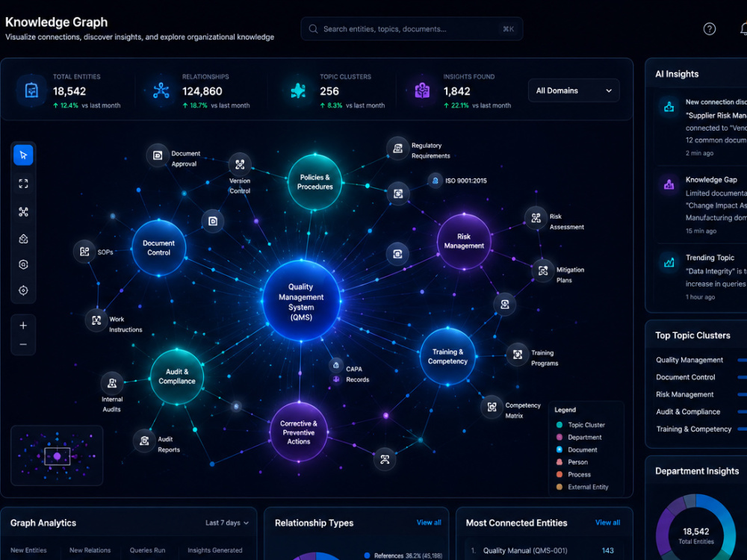Open the Trending Topic insight
The width and height of the screenshot is (747, 560).
pos(701,277)
